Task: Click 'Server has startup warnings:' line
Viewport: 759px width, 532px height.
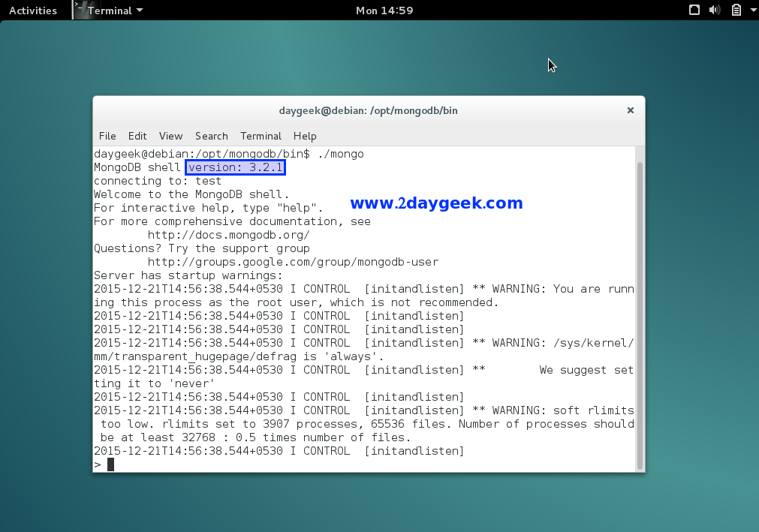Action: point(188,275)
